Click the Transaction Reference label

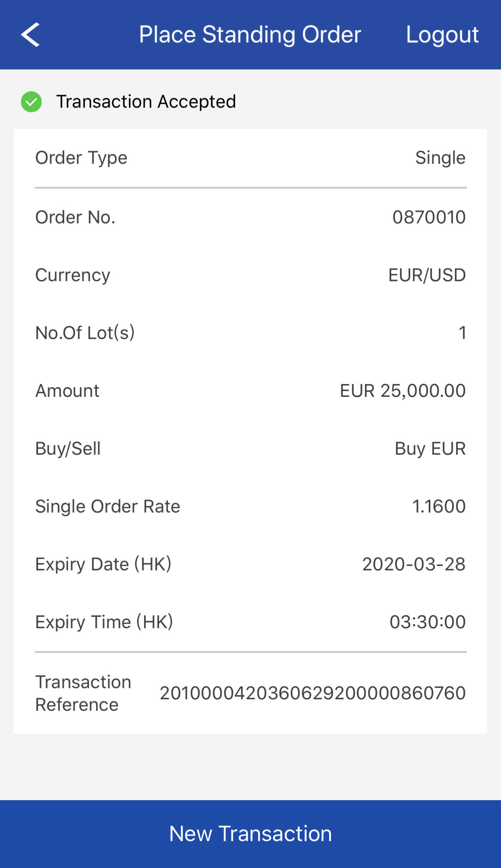pos(83,693)
